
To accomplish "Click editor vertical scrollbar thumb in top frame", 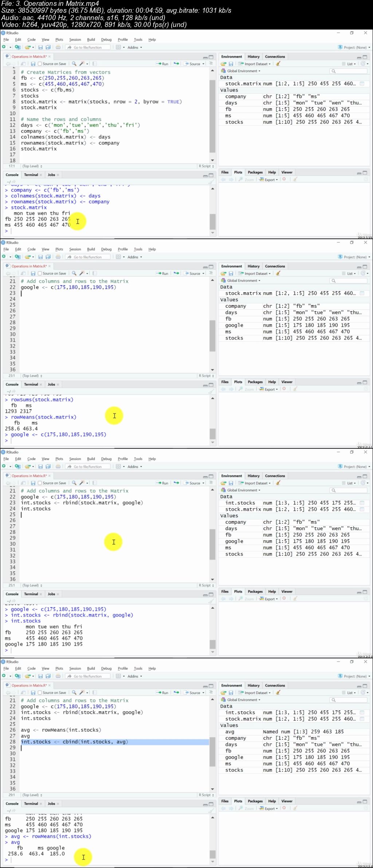I will click(212, 116).
